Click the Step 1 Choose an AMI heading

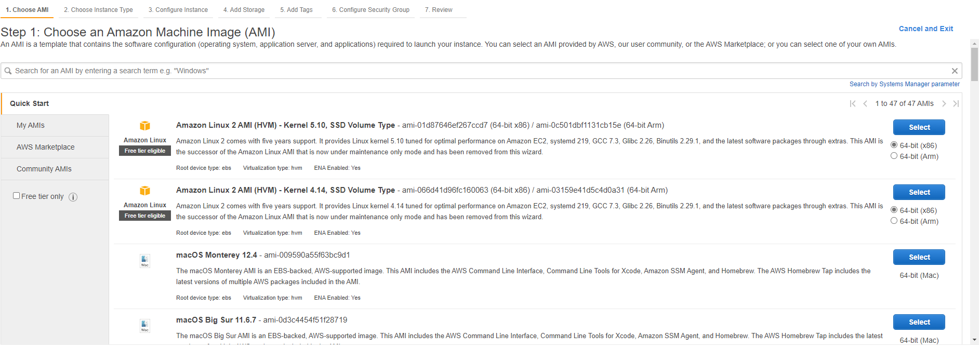pyautogui.click(x=138, y=32)
